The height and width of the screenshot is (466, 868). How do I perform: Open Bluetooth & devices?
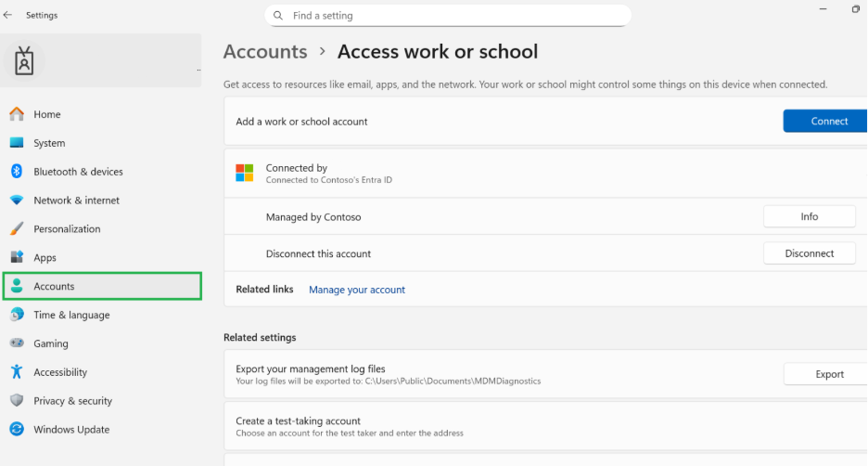(102, 171)
